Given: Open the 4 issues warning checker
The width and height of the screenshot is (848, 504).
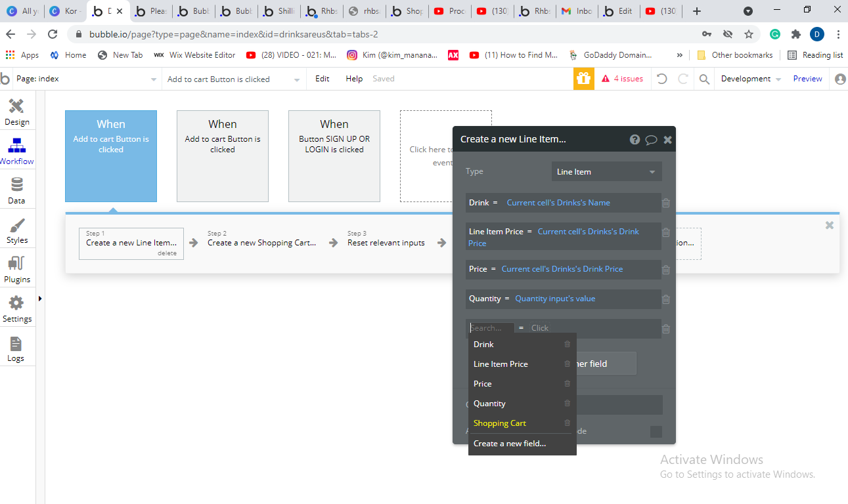Looking at the screenshot, I should (x=622, y=79).
